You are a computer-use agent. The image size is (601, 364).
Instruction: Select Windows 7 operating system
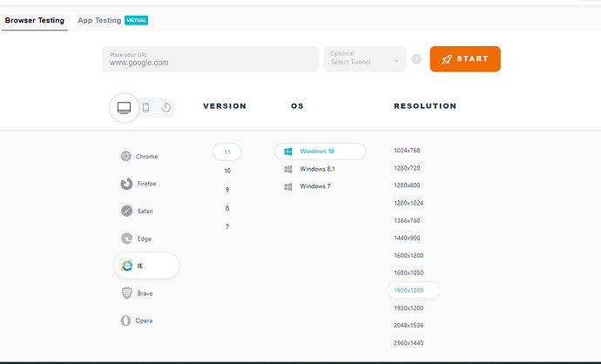(x=314, y=186)
